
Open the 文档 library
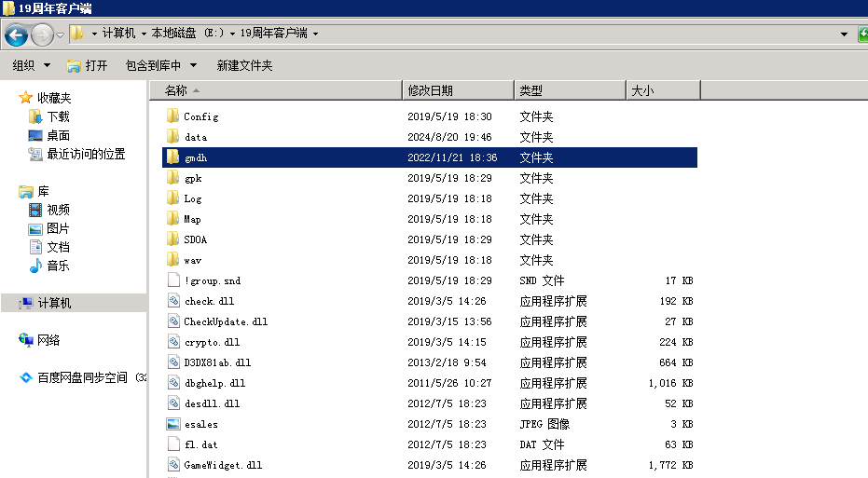58,247
